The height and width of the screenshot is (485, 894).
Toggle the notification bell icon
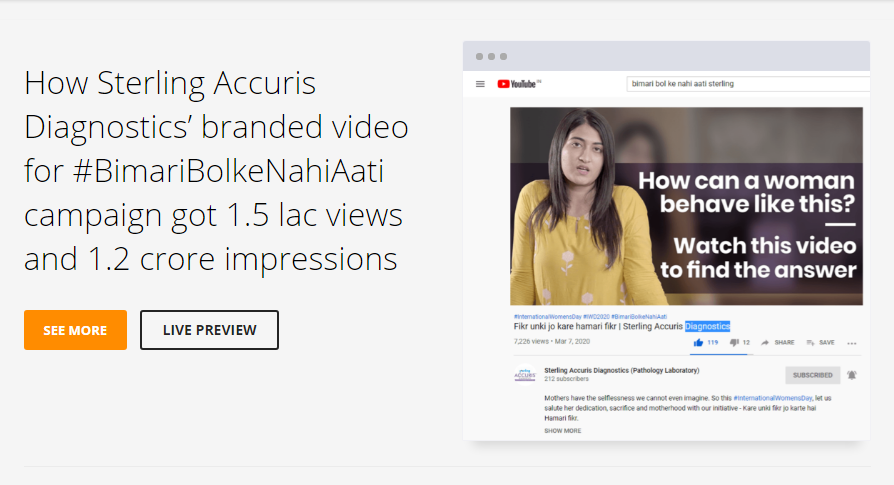point(852,375)
